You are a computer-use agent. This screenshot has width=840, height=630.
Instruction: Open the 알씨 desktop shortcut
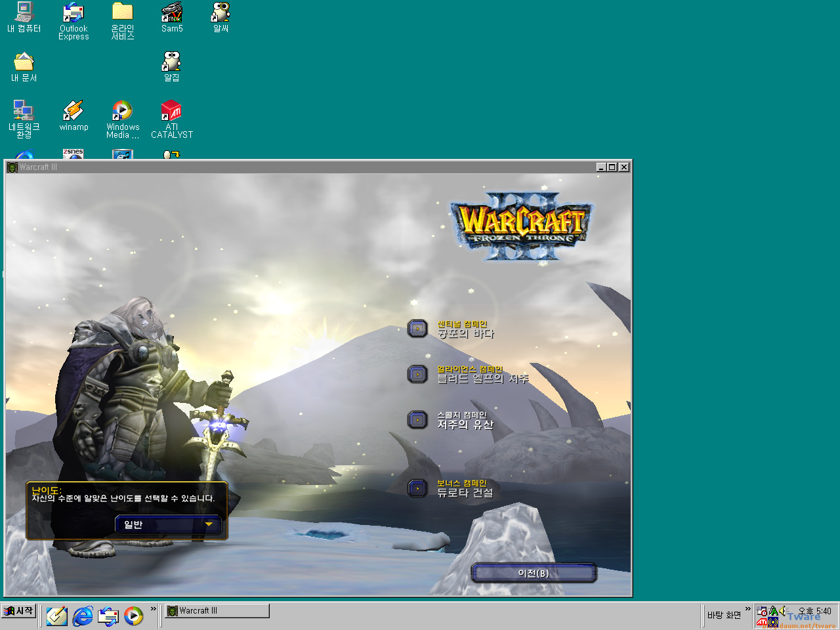click(221, 18)
